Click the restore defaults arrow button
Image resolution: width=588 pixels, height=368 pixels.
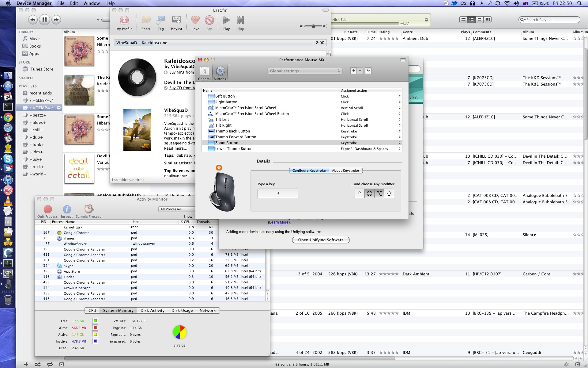[368, 71]
